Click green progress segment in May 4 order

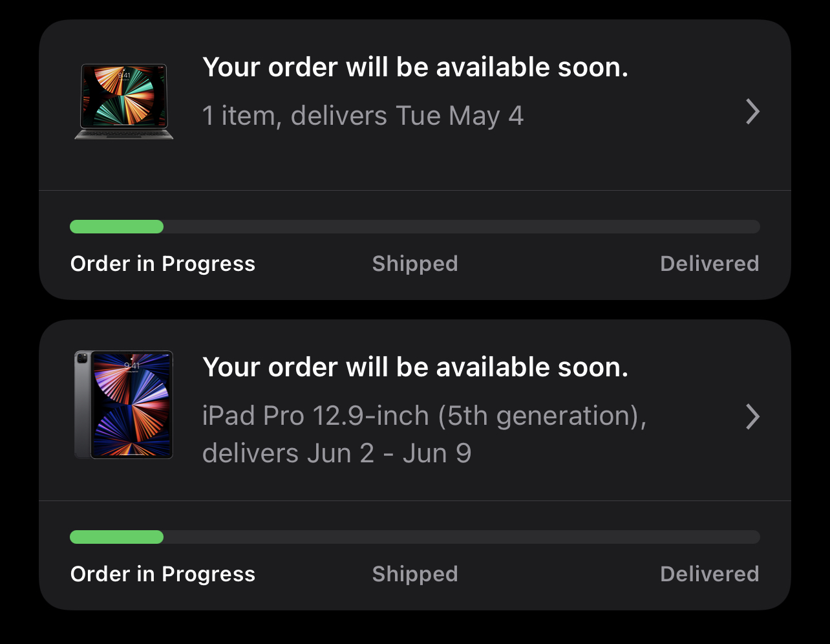pyautogui.click(x=116, y=226)
